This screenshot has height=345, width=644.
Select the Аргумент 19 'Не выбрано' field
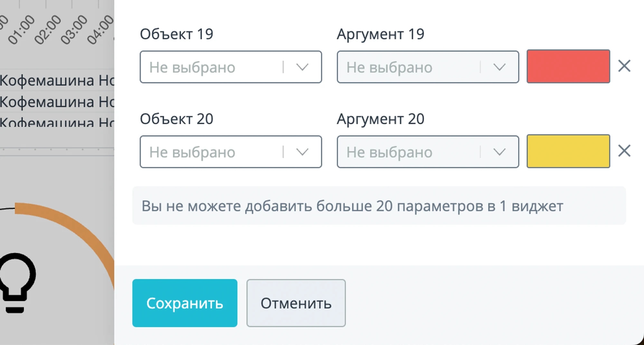[428, 67]
